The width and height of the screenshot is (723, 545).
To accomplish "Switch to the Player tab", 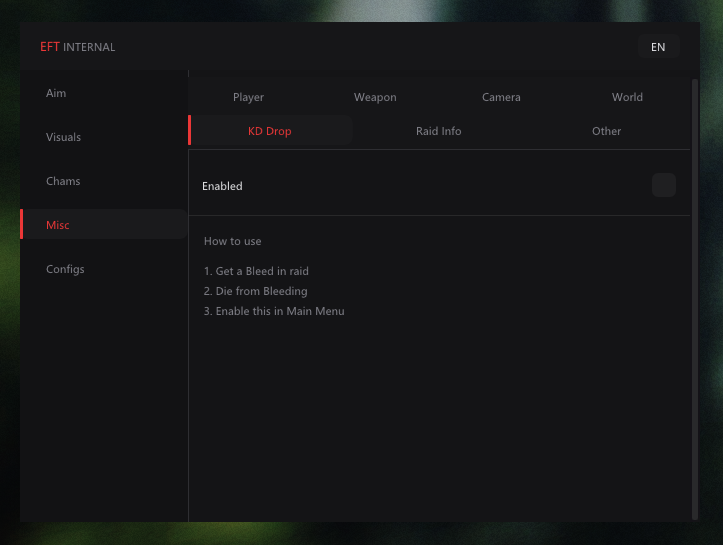I will pos(249,97).
